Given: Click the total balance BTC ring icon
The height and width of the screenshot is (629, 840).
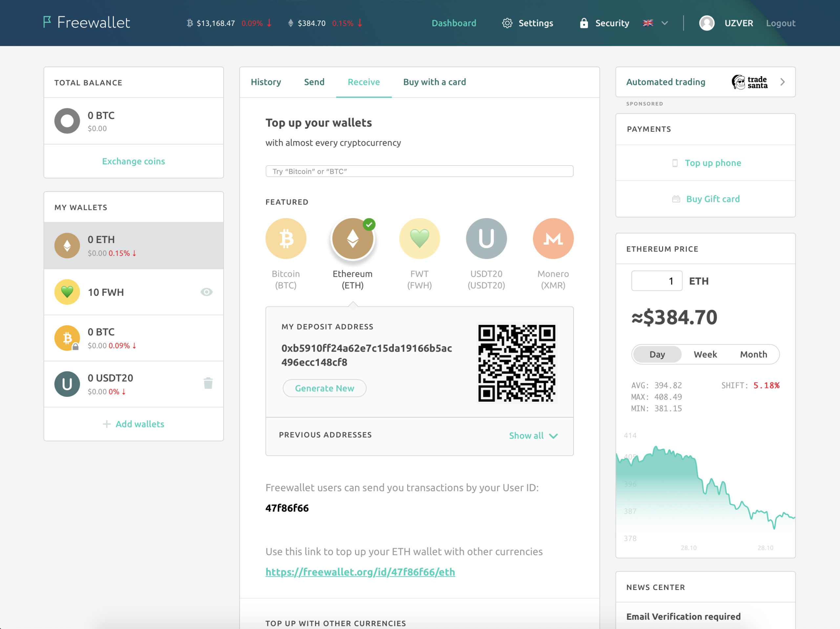Looking at the screenshot, I should [x=67, y=121].
